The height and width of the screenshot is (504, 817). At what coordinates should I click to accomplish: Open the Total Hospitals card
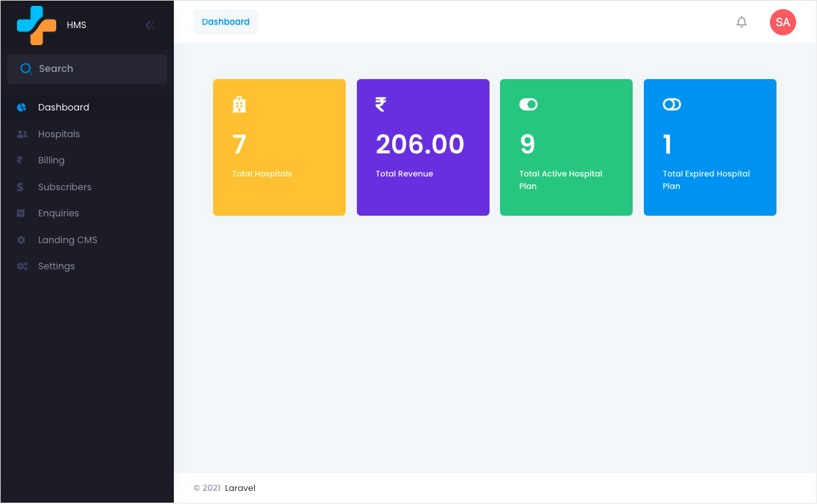[279, 147]
